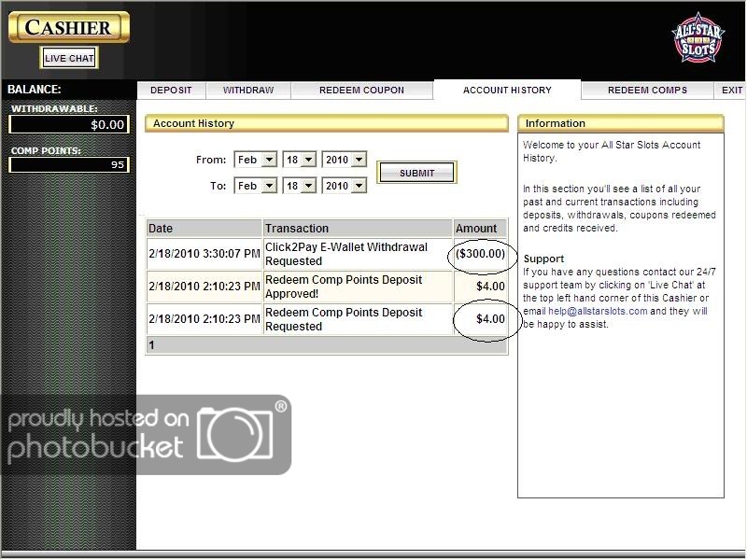Click the Support heading in Information panel
The width and height of the screenshot is (747, 560).
click(x=543, y=259)
